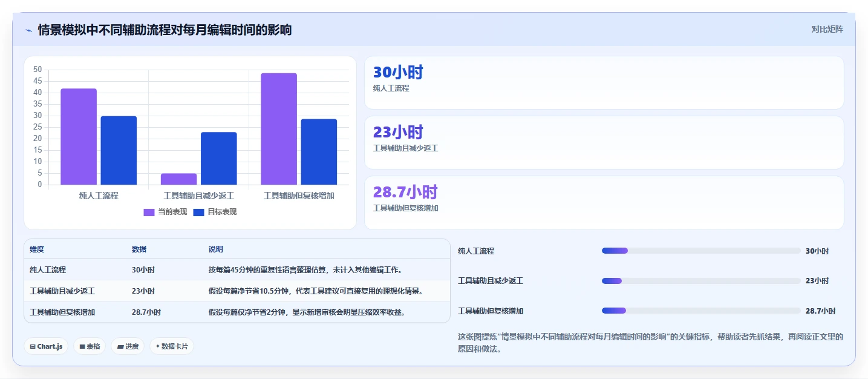The image size is (868, 379).
Task: Click the y-axis value 50
Action: pyautogui.click(x=38, y=70)
